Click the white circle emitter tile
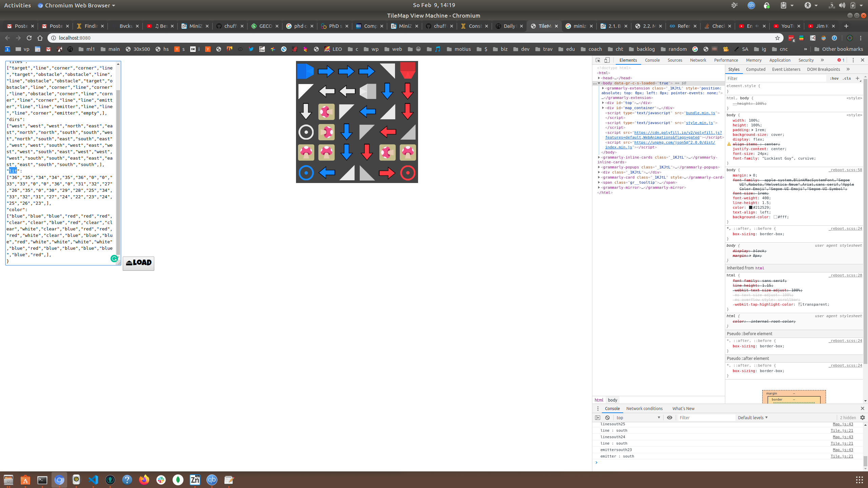868x488 pixels. 306,132
